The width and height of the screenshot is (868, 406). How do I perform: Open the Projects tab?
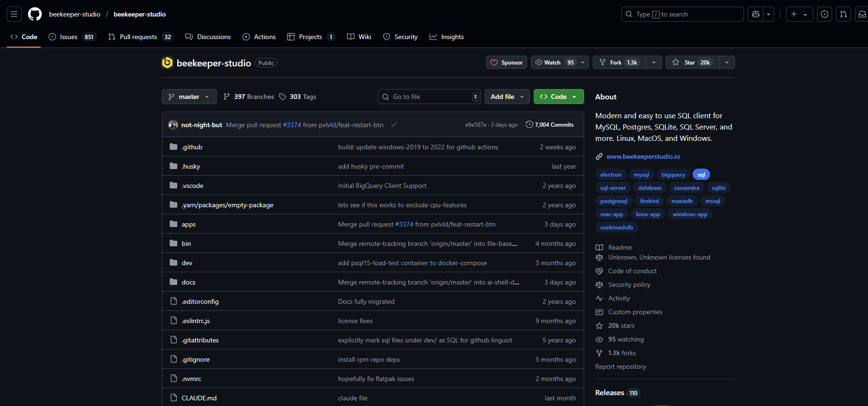(311, 37)
